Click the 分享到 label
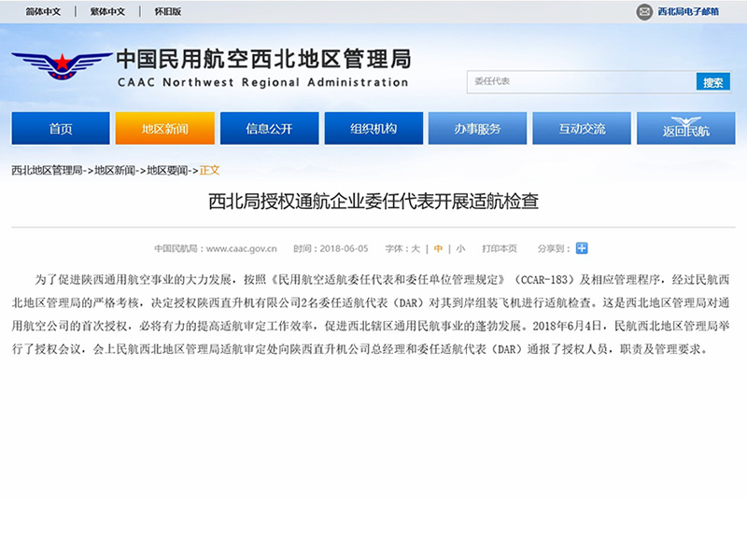Image resolution: width=747 pixels, height=560 pixels. 554,248
